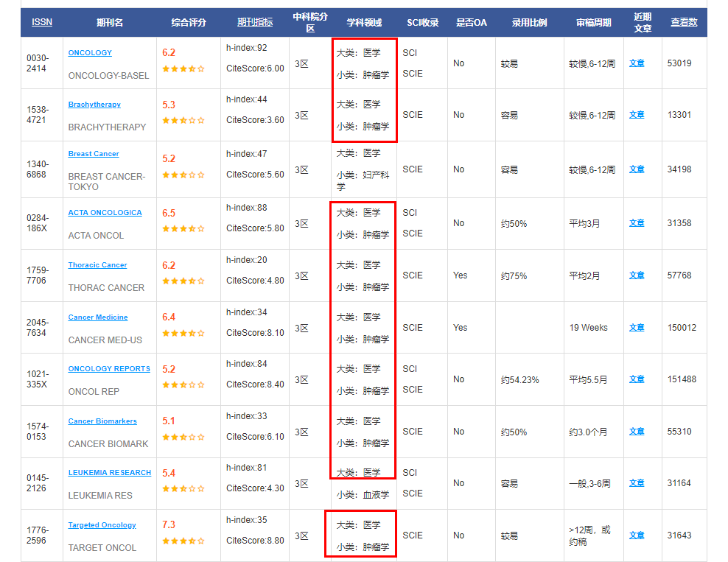Click the 查看数 column header link
728x562 pixels.
pos(684,22)
